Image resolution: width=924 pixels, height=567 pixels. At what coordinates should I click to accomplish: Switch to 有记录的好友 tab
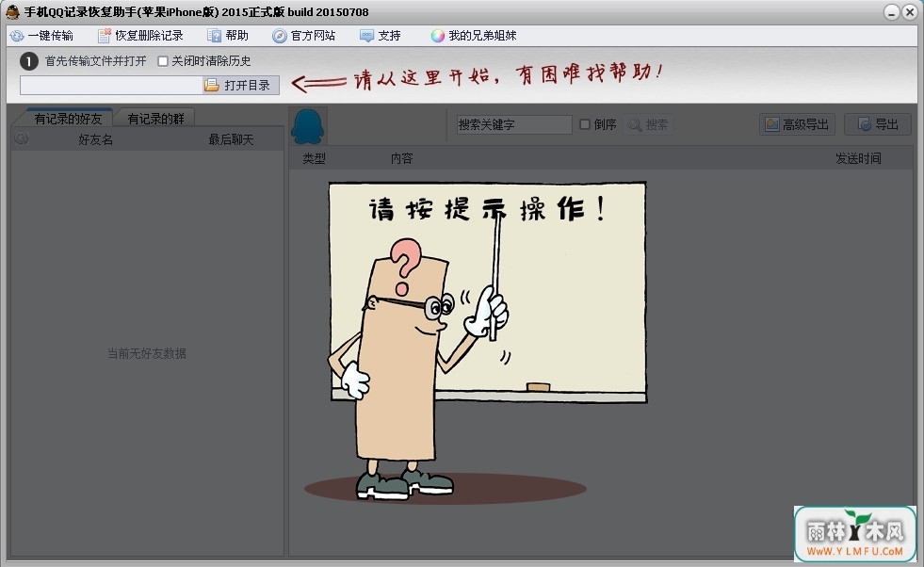tap(68, 119)
